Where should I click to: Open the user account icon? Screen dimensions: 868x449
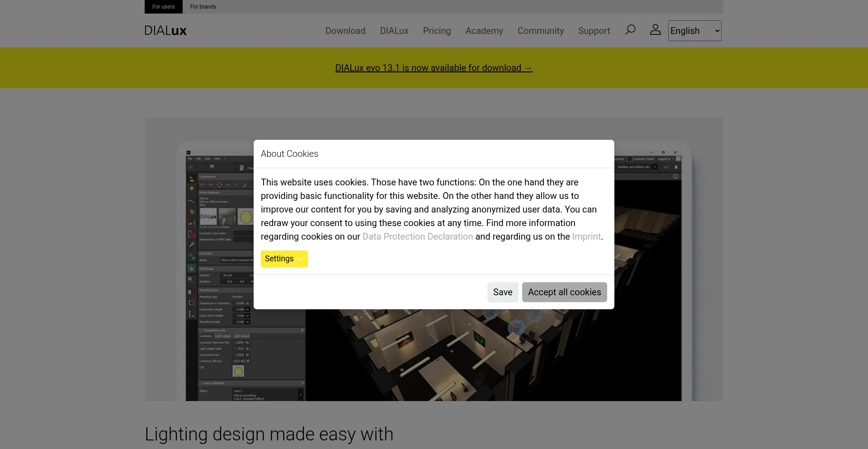[x=655, y=29]
